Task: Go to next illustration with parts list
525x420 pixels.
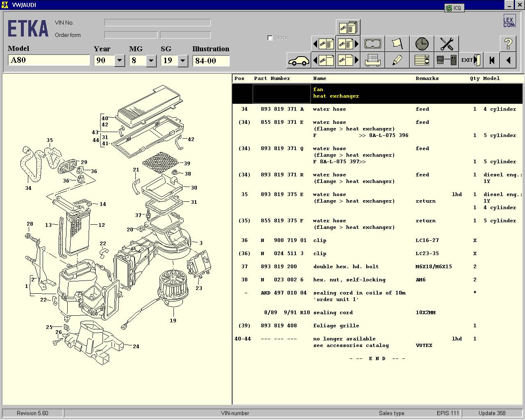Action: (x=348, y=43)
